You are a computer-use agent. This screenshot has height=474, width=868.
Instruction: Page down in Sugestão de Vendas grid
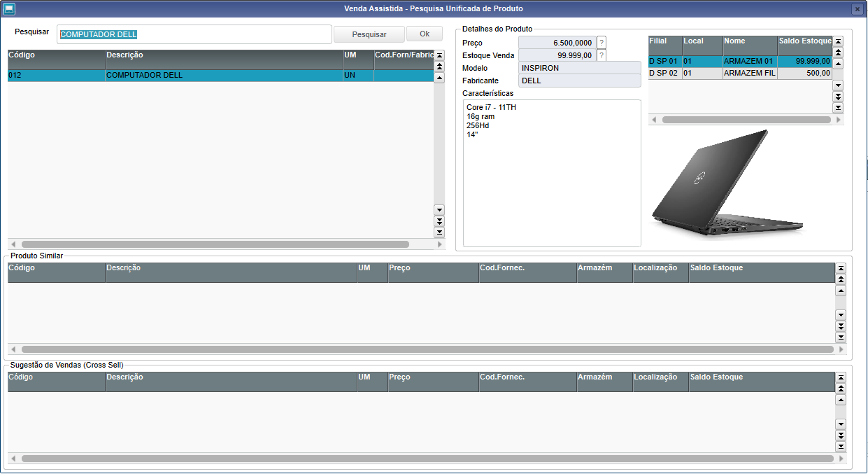pos(841,435)
